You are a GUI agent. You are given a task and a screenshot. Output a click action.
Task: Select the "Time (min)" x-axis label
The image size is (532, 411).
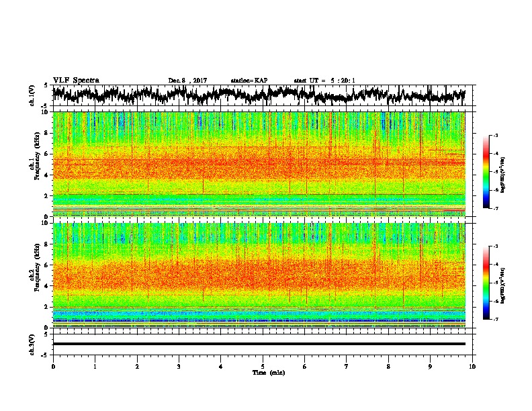click(269, 373)
